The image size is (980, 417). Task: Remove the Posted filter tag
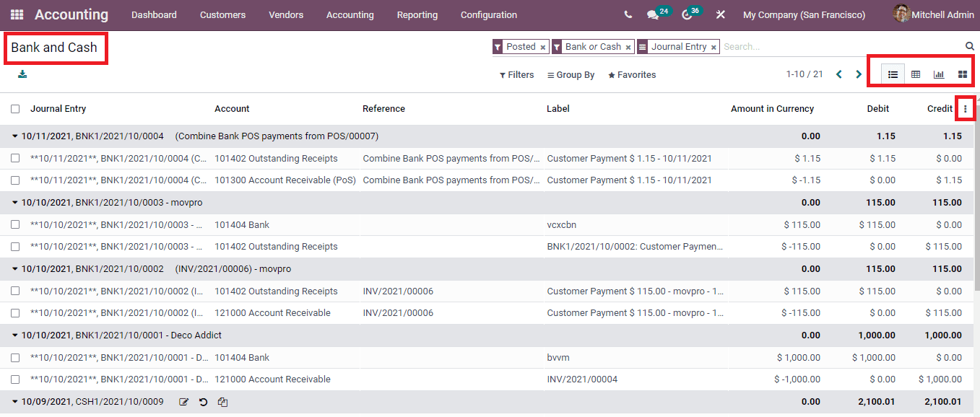544,45
